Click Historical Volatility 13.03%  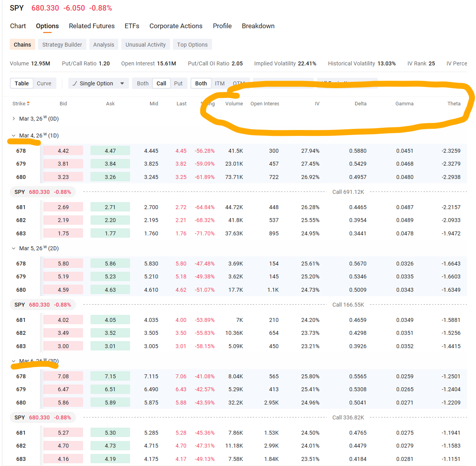click(x=362, y=63)
